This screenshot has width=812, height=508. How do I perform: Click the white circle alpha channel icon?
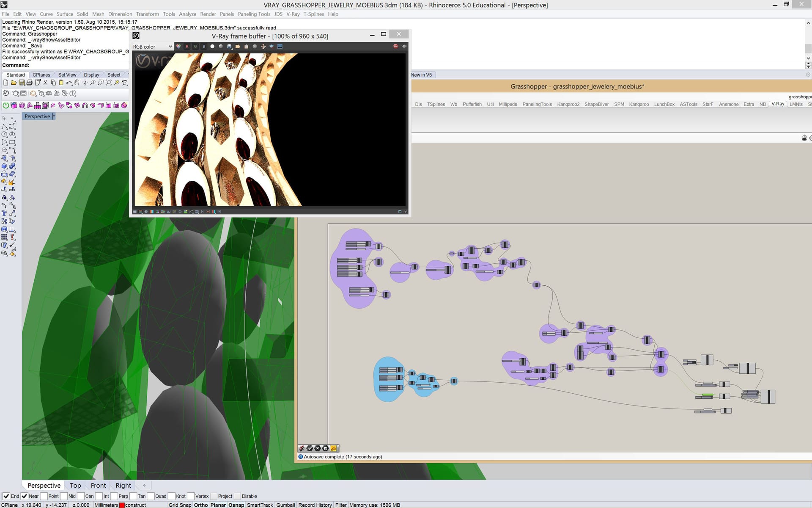click(x=212, y=47)
